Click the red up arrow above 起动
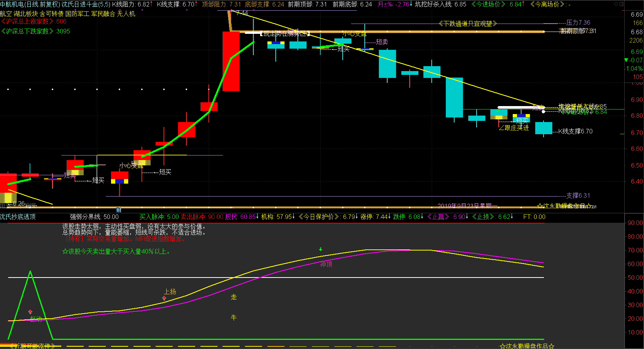The image size is (644, 349). pyautogui.click(x=30, y=312)
